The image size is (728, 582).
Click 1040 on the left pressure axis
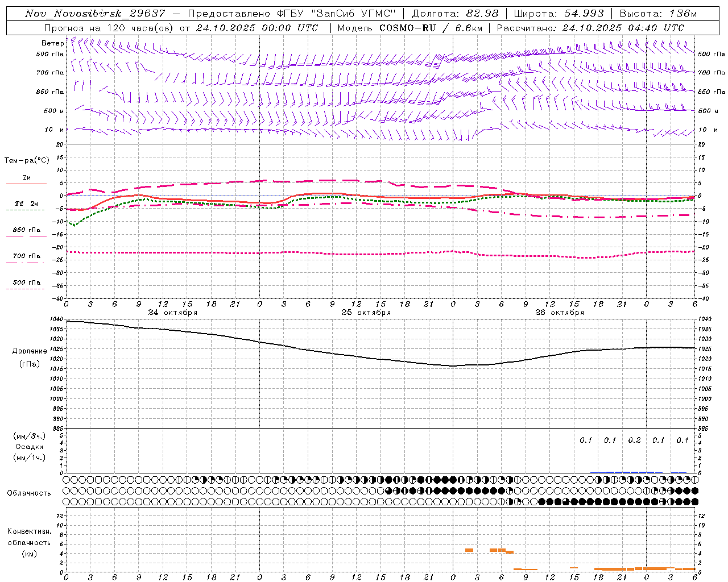(56, 319)
